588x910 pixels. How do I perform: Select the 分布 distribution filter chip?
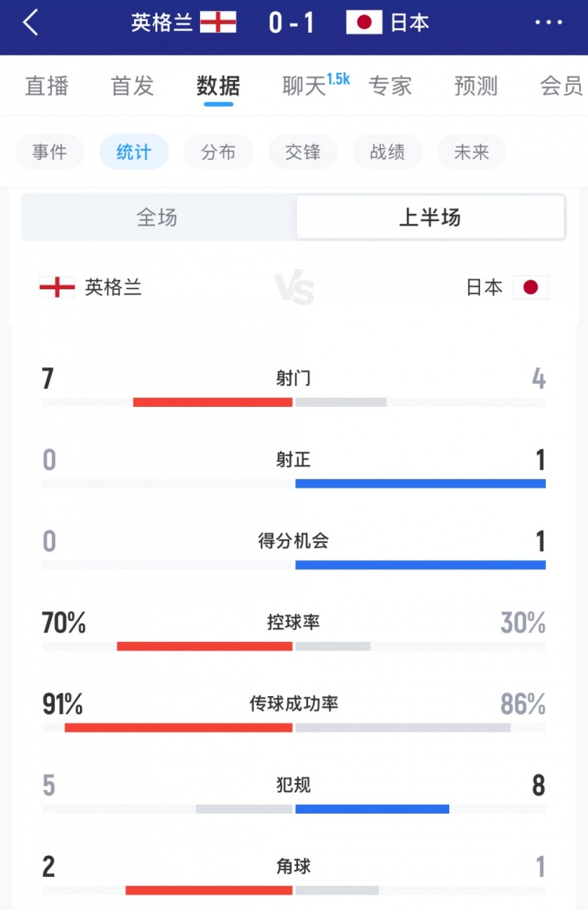pyautogui.click(x=218, y=152)
